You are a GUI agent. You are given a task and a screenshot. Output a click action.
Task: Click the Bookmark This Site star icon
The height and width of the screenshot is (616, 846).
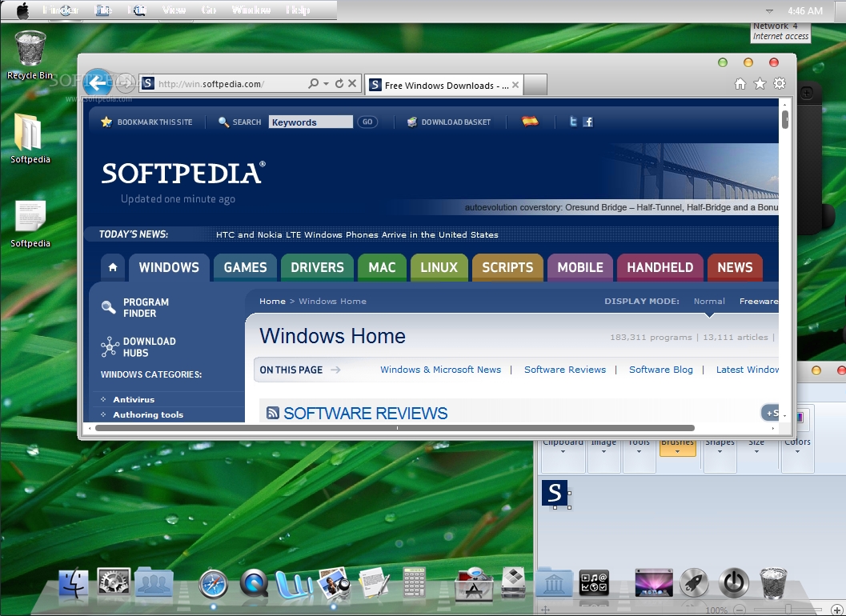106,122
